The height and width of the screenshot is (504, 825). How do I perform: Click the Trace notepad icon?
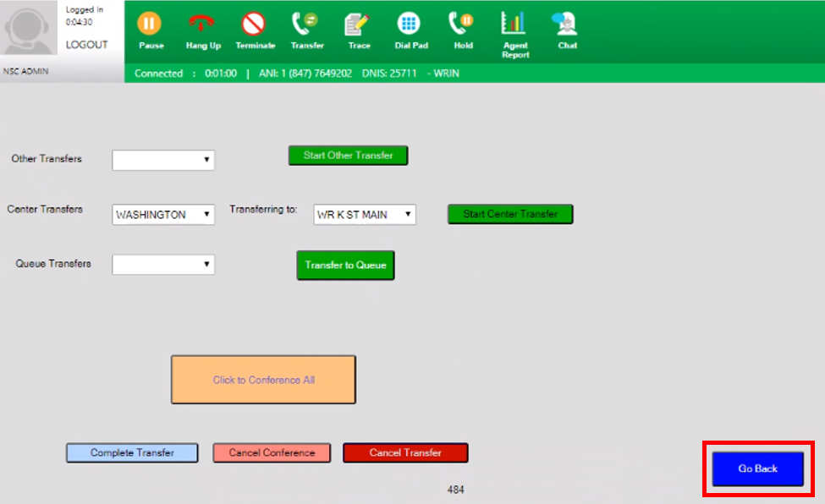357,24
